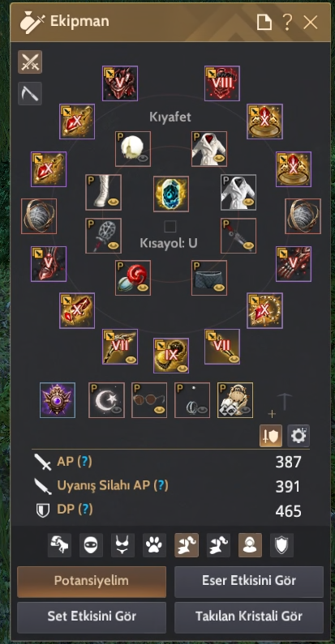
Task: Open the help question mark in title bar
Action: (288, 22)
